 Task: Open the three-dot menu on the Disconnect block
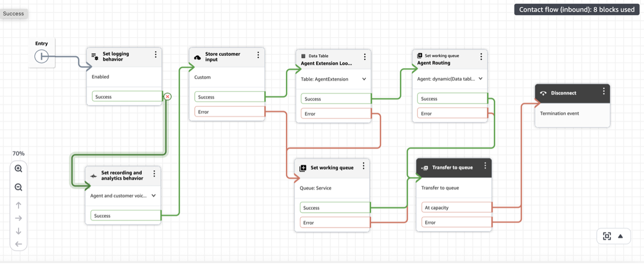[604, 91]
